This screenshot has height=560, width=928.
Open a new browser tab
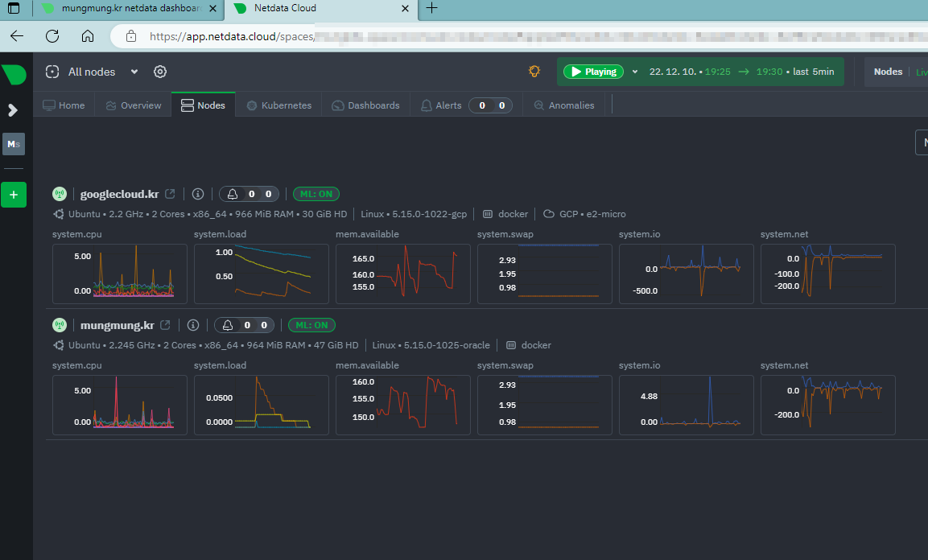pyautogui.click(x=432, y=8)
